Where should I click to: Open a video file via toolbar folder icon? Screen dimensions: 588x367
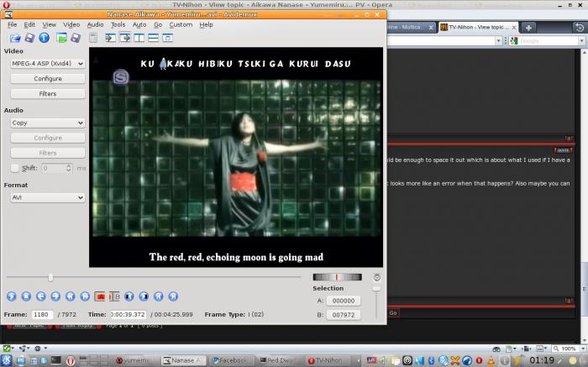(x=14, y=38)
